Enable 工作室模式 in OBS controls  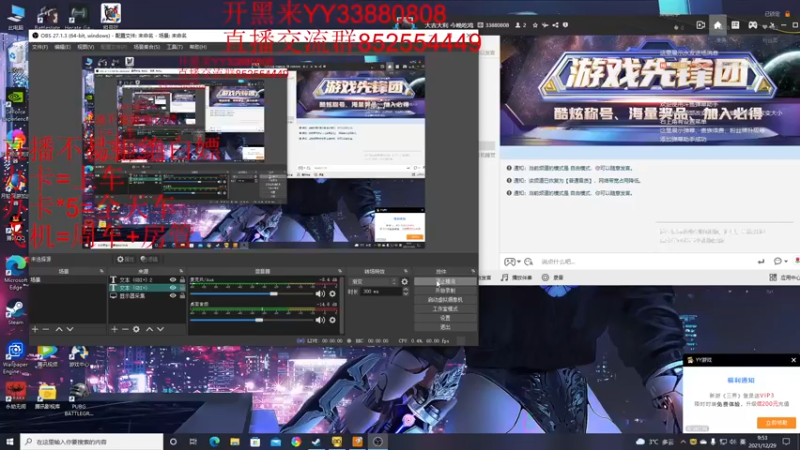click(445, 309)
